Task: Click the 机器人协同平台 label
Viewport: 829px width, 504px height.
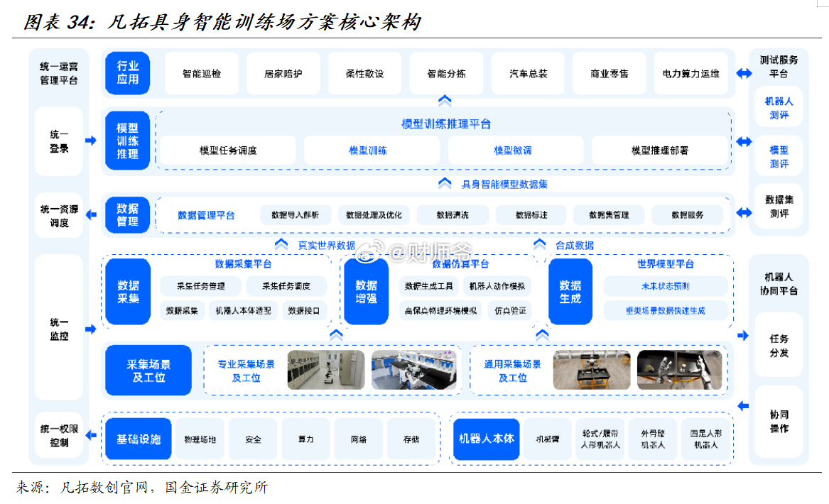Action: (779, 284)
